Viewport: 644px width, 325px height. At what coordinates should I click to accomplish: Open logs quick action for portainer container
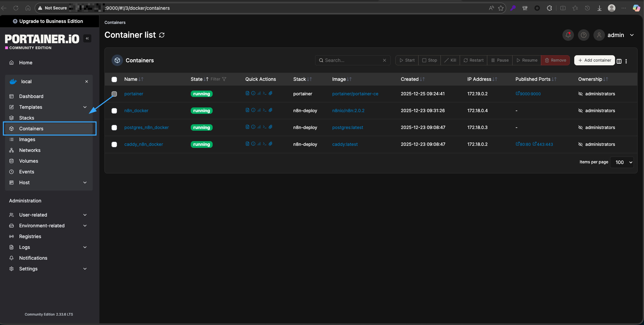[247, 93]
